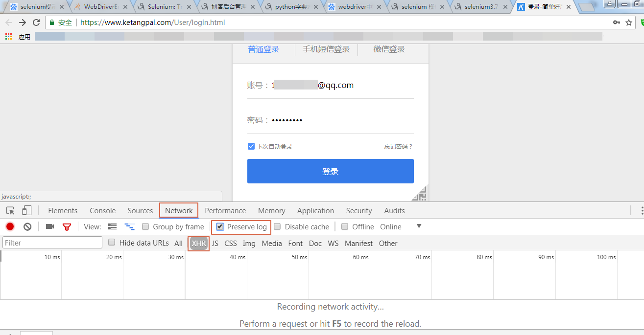Open the 忘记密码 forgot password link
644x335 pixels.
(x=399, y=146)
